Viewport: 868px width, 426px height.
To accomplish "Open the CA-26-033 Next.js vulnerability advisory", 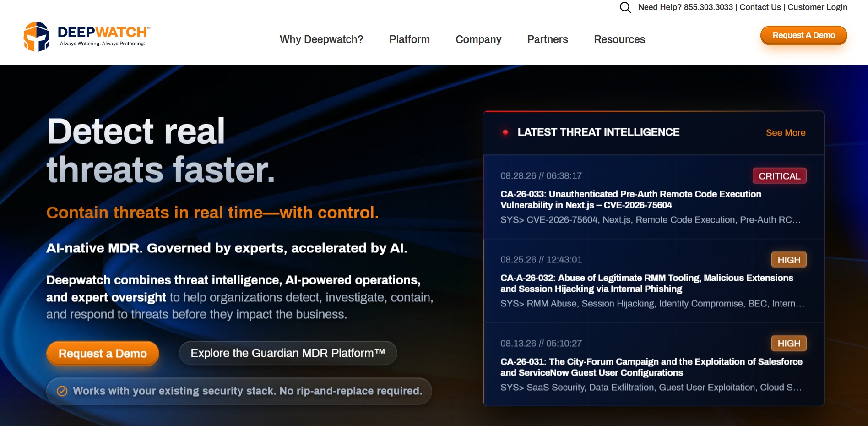I will tap(631, 199).
